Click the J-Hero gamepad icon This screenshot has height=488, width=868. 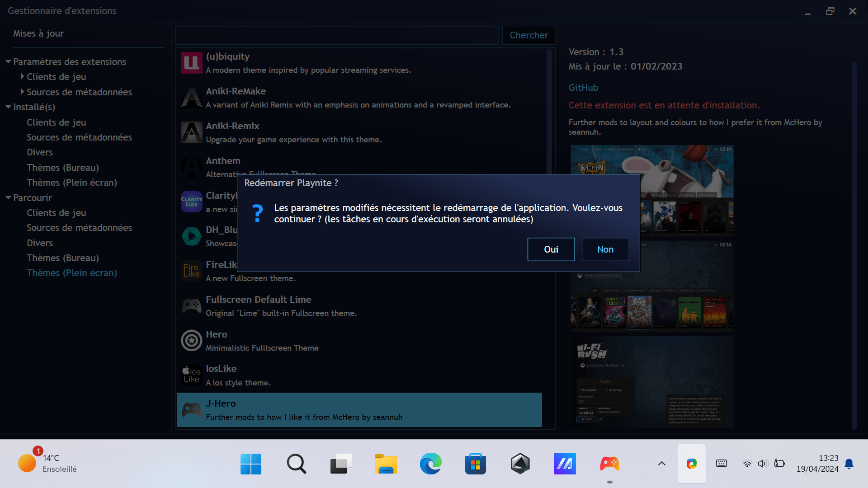(192, 410)
